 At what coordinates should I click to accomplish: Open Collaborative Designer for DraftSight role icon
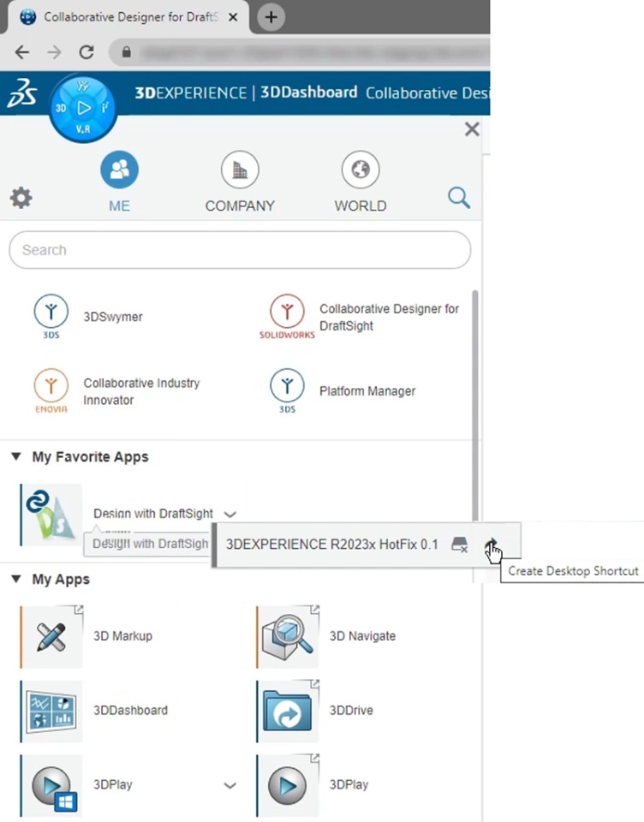(x=287, y=316)
